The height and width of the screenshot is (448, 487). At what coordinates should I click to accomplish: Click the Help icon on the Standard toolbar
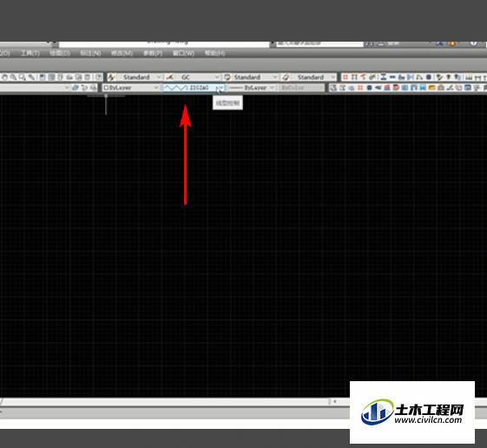98,77
